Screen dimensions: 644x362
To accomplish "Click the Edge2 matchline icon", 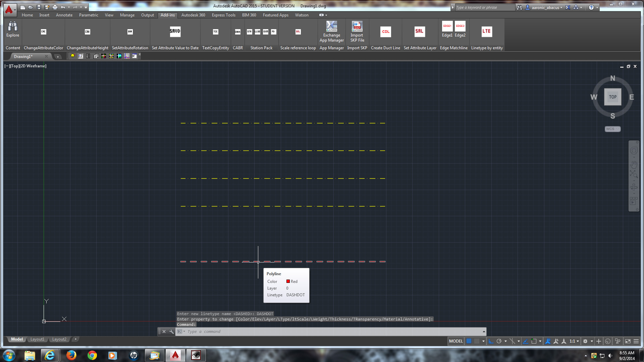I will (x=460, y=26).
